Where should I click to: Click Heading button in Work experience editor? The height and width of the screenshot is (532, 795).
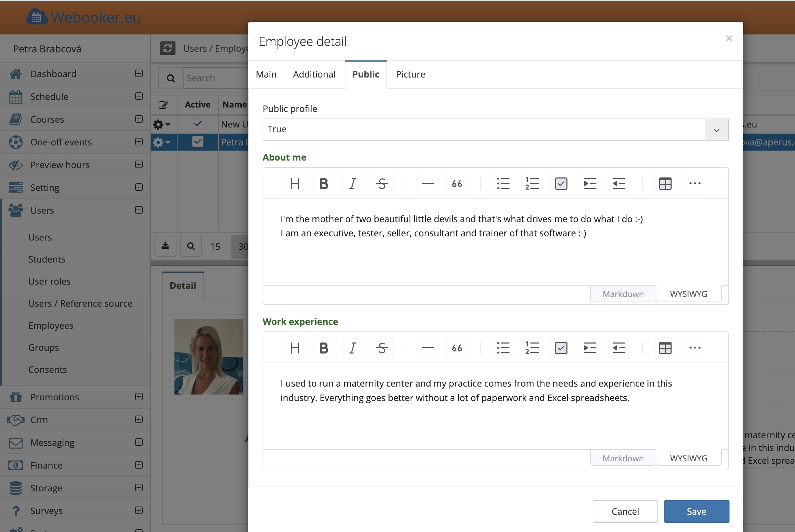pyautogui.click(x=295, y=348)
